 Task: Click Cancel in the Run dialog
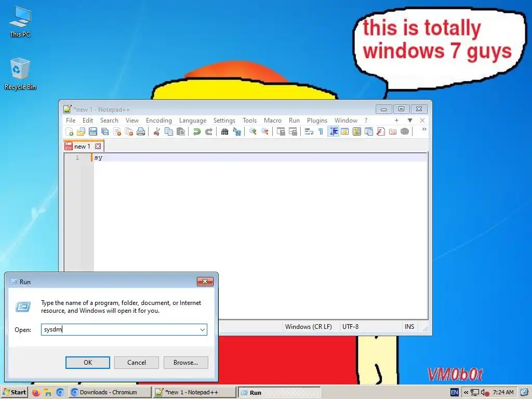click(137, 362)
